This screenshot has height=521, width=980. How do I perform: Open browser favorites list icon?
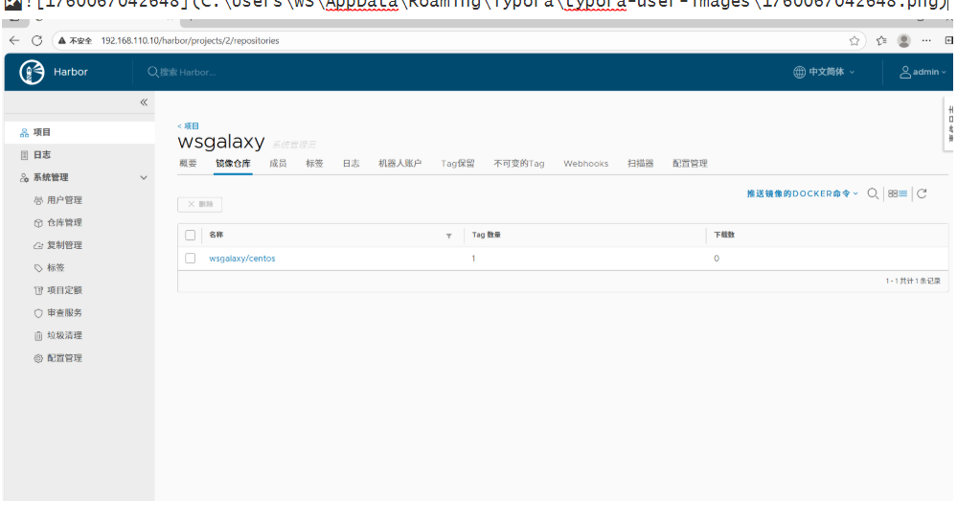click(x=881, y=40)
